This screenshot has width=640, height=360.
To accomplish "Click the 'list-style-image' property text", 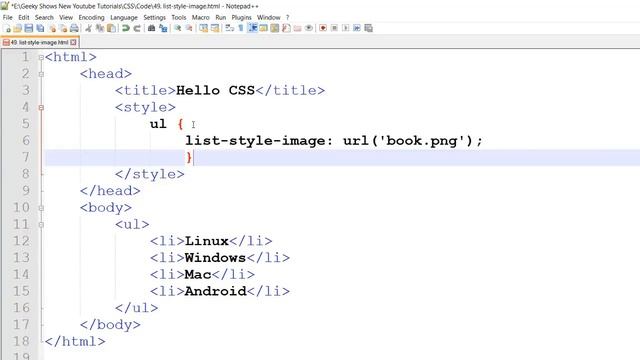I will [256, 141].
